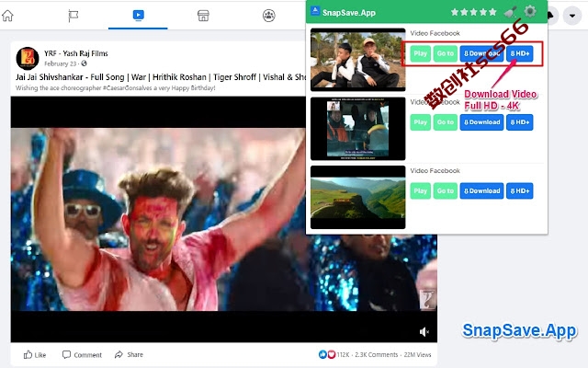588x368 pixels.
Task: Open the YRF page profile picture
Action: coord(28,59)
